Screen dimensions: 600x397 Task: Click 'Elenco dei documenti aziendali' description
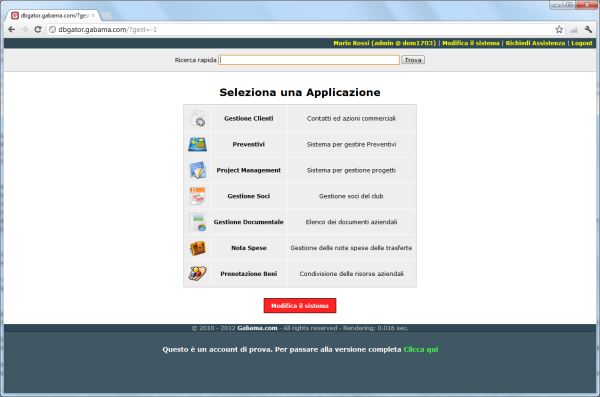351,222
